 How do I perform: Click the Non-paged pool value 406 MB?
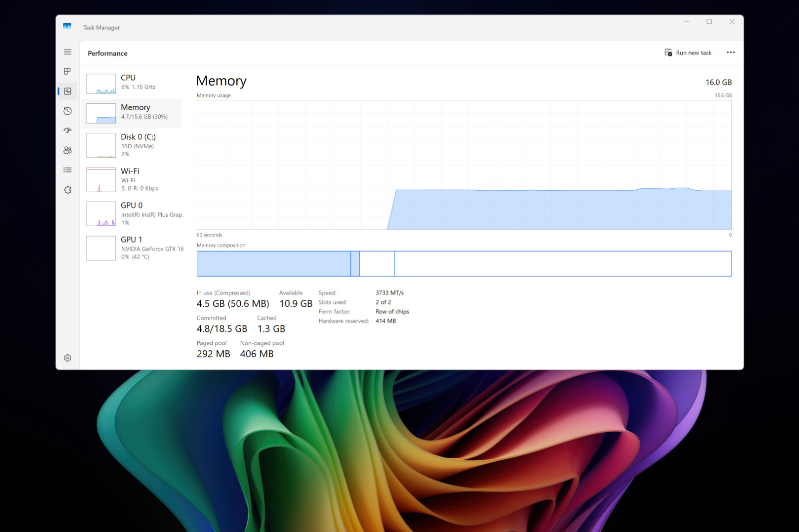[x=257, y=354]
